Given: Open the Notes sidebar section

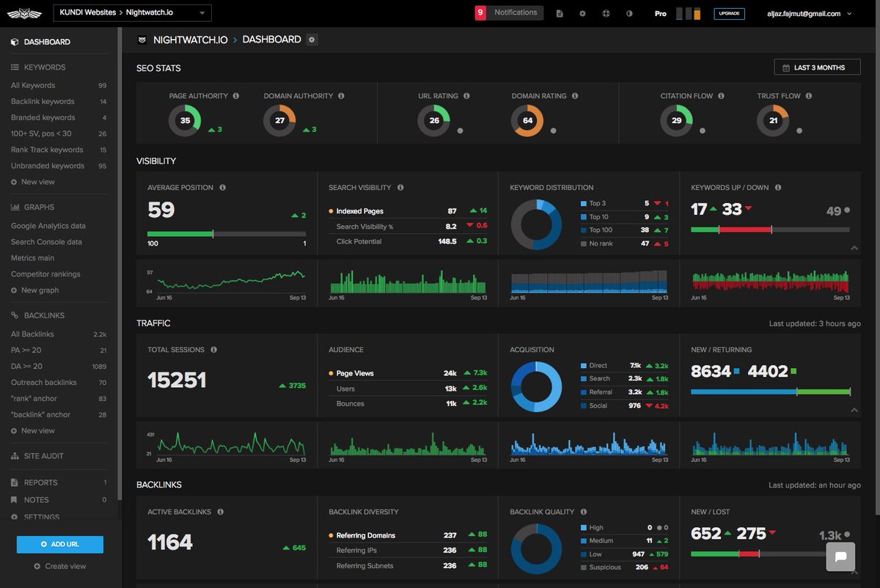Looking at the screenshot, I should pyautogui.click(x=59, y=500).
